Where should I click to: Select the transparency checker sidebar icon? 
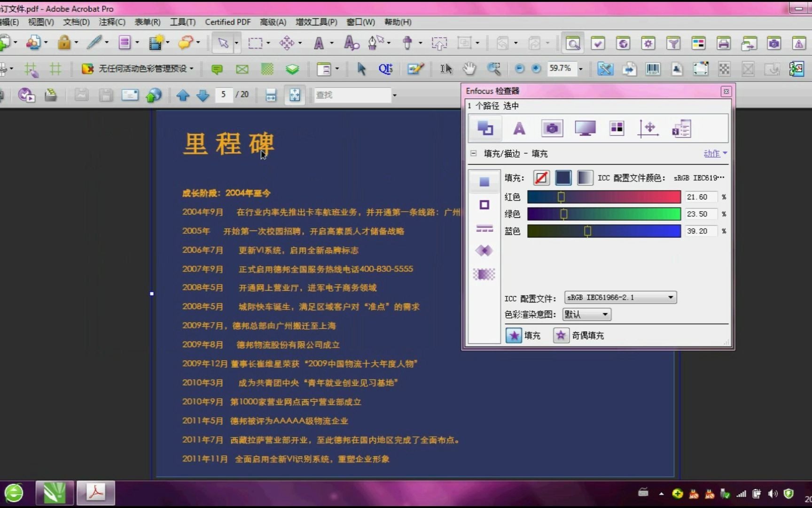pyautogui.click(x=484, y=274)
